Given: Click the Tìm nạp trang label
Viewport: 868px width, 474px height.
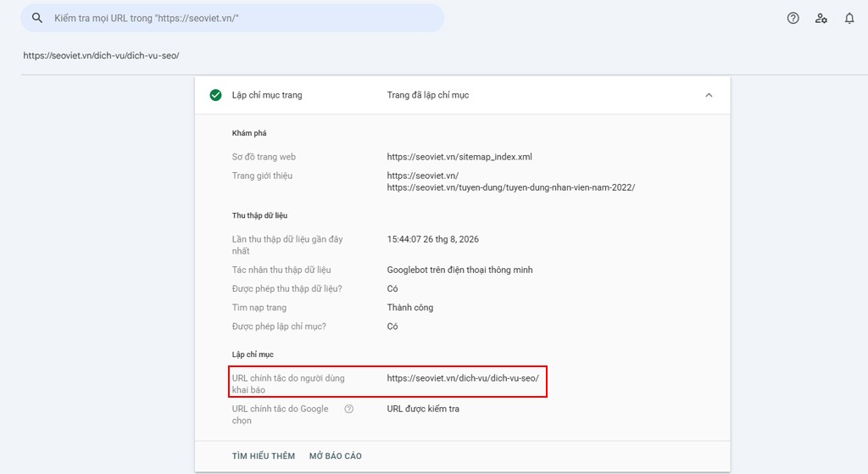Looking at the screenshot, I should tap(259, 307).
